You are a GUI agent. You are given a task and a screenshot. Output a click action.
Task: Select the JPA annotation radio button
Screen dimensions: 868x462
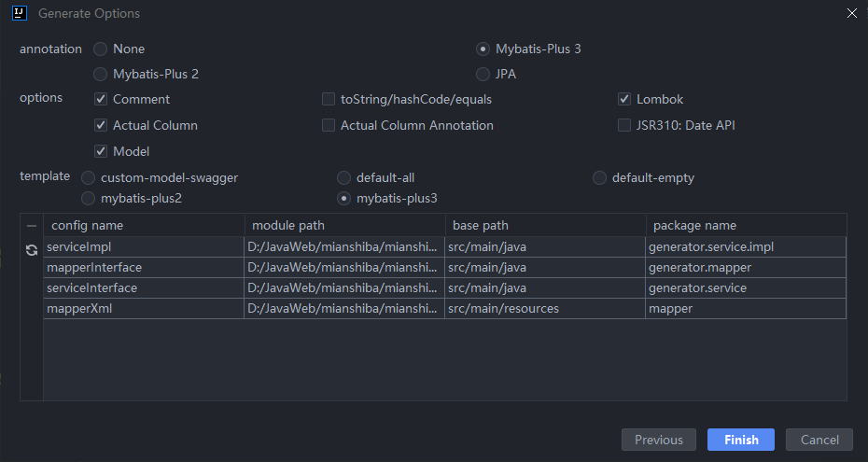pos(483,74)
